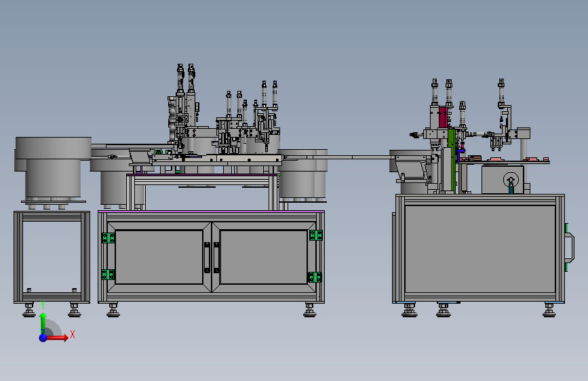Viewport: 588px width, 381px height.
Task: Click the red X axis arrow on the triad
Action: point(58,338)
